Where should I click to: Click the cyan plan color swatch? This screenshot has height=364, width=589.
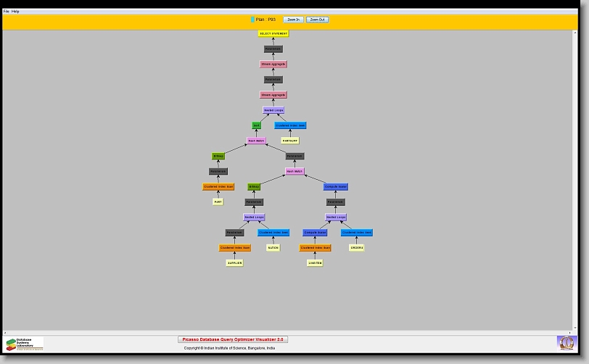pos(252,20)
